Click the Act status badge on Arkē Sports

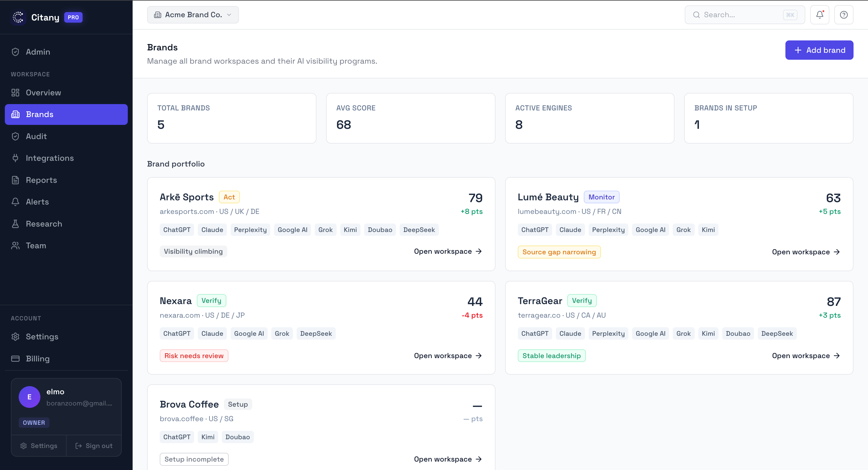pyautogui.click(x=229, y=197)
